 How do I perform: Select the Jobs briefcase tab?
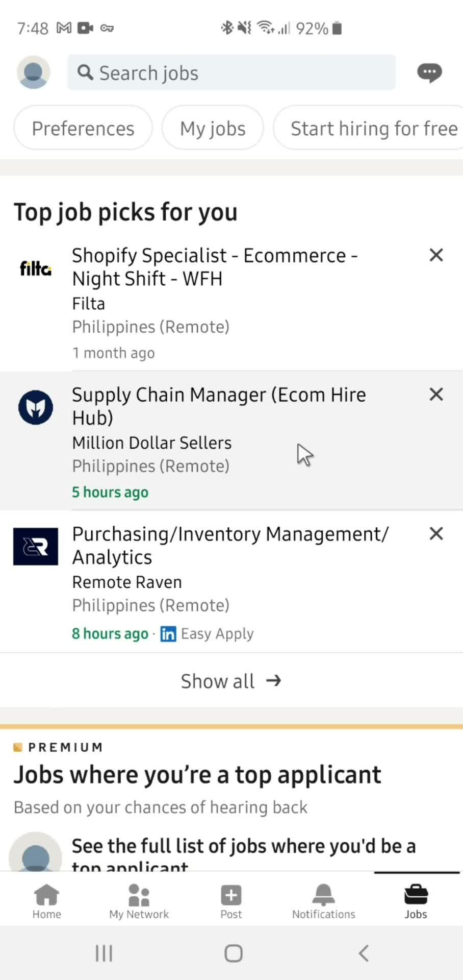pyautogui.click(x=416, y=901)
